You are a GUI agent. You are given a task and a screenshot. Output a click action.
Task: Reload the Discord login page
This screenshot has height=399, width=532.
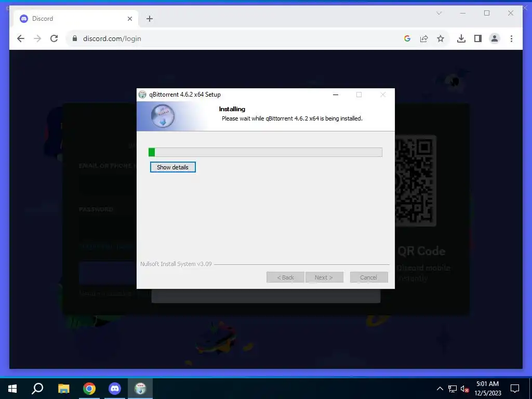(x=54, y=38)
